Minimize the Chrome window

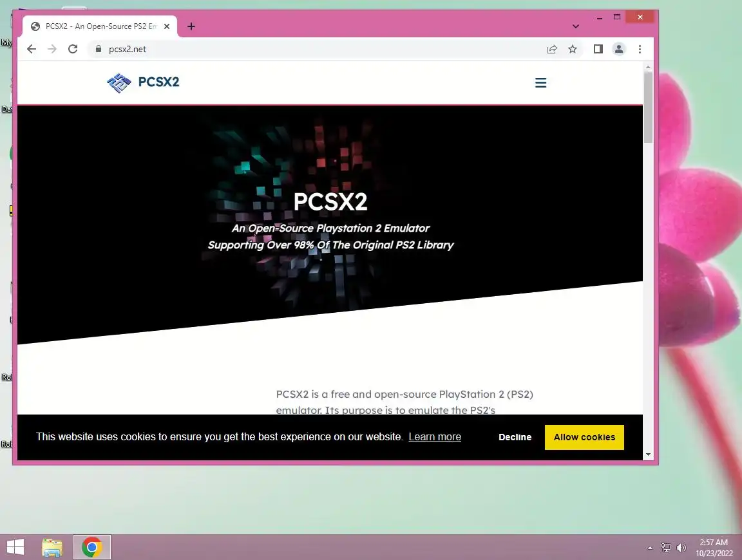pyautogui.click(x=600, y=17)
